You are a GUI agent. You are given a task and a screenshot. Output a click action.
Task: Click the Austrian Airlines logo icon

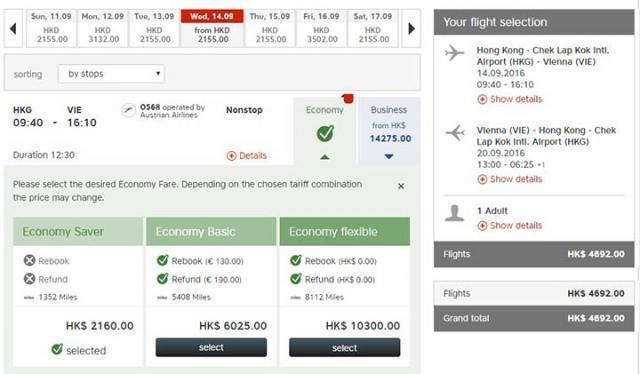click(x=128, y=110)
